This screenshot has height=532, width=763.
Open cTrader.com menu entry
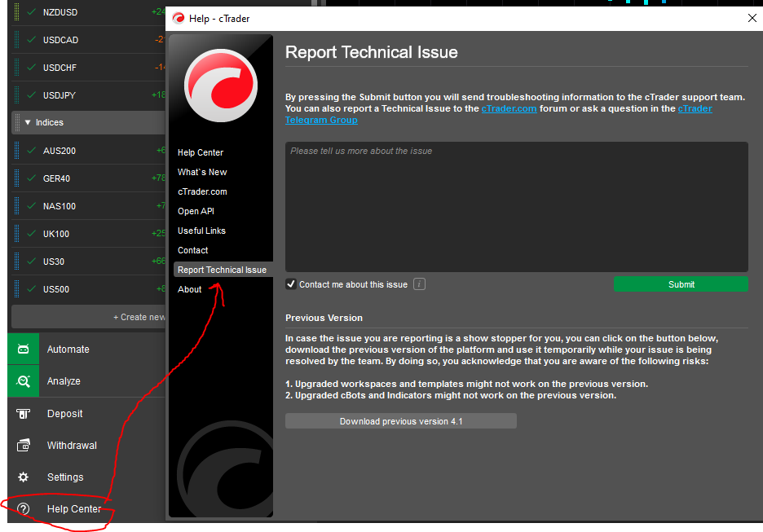pyautogui.click(x=202, y=191)
